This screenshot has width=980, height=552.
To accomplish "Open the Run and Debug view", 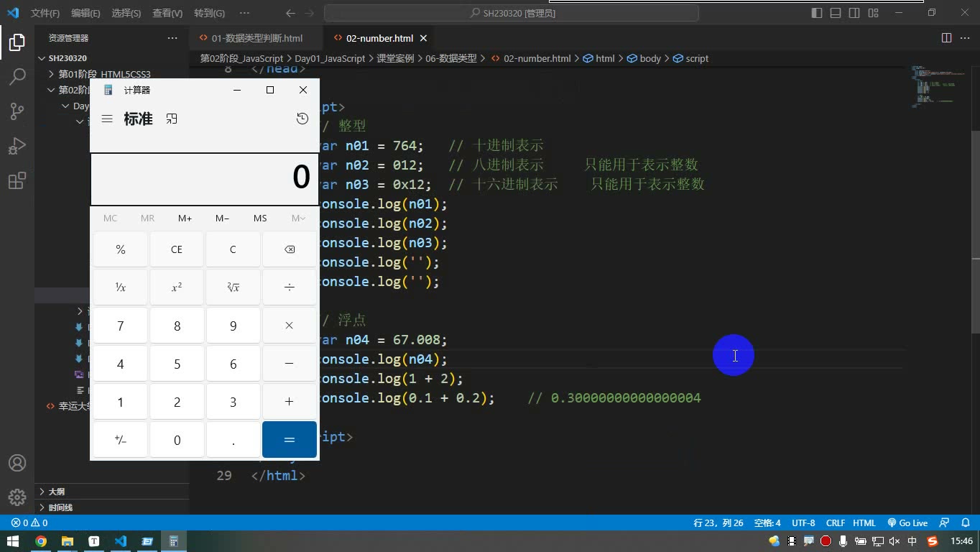I will 17,146.
